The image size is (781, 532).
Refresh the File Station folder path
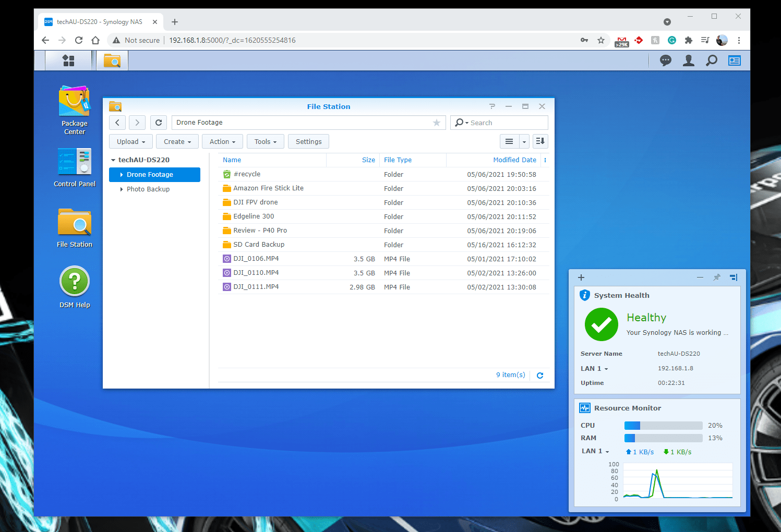pos(159,123)
